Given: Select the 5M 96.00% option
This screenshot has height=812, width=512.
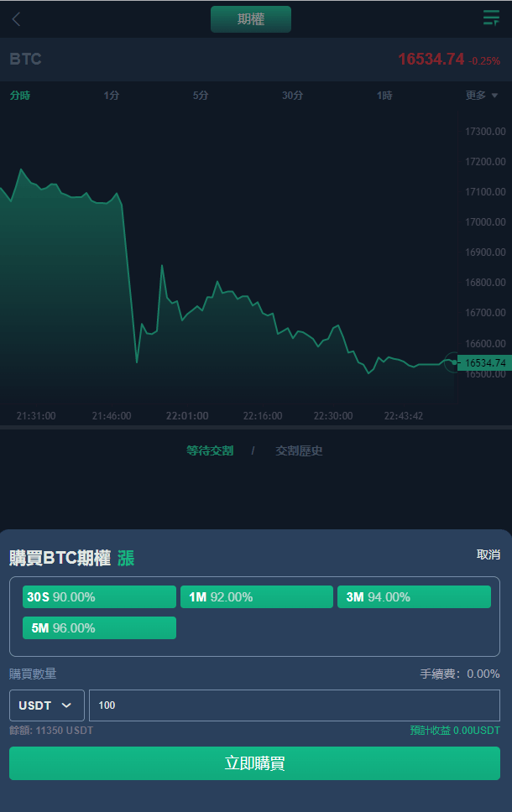Looking at the screenshot, I should tap(100, 627).
